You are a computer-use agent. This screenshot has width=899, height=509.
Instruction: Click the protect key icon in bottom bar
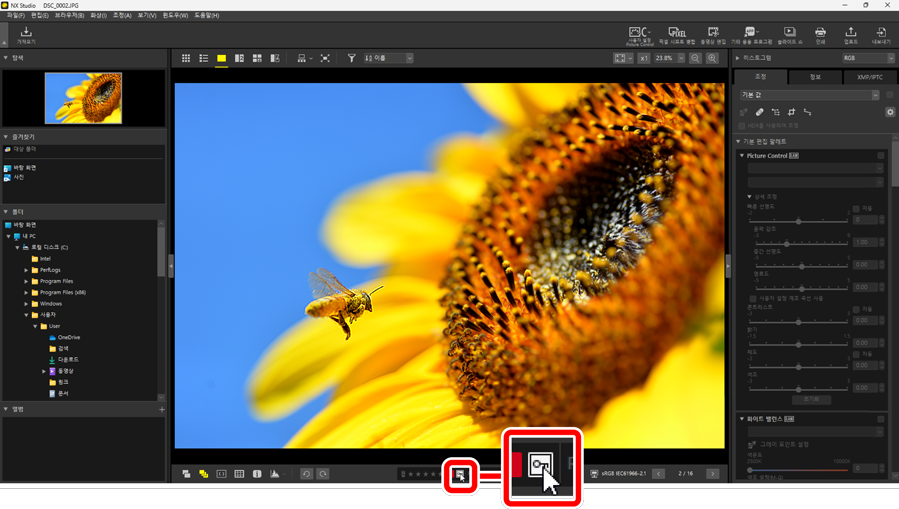pos(460,475)
